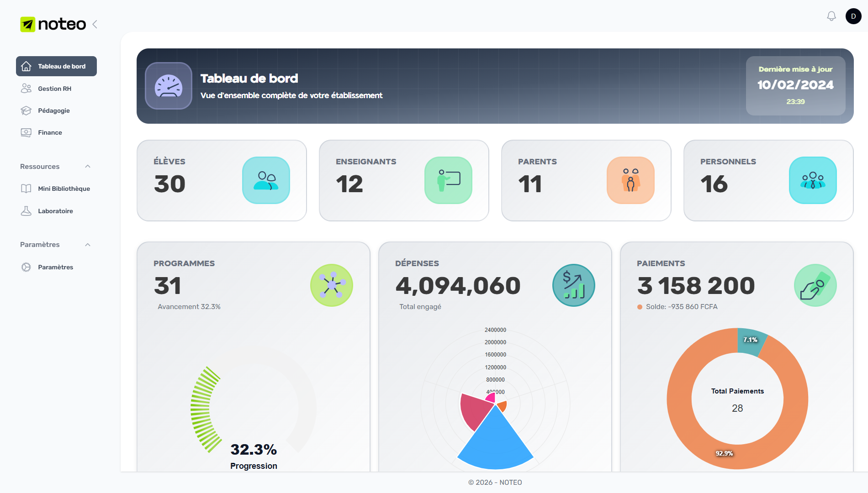Navigate to Finance in sidebar
This screenshot has height=493, width=868.
(50, 132)
